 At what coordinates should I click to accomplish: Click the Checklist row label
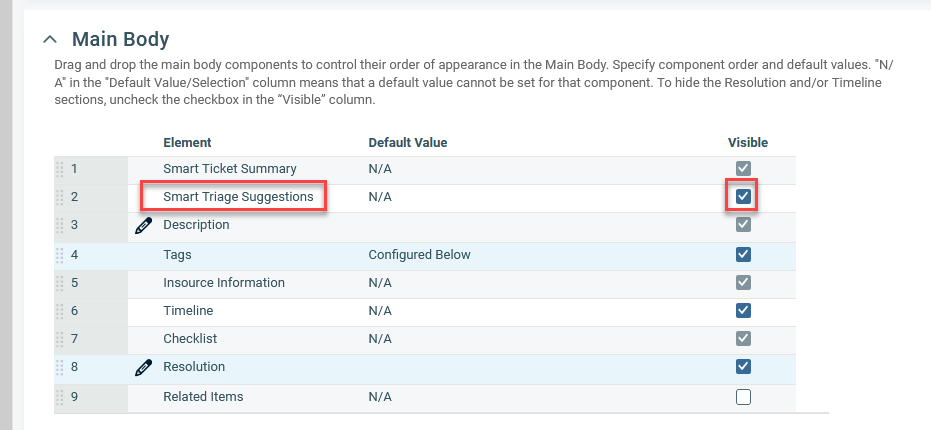coord(190,339)
